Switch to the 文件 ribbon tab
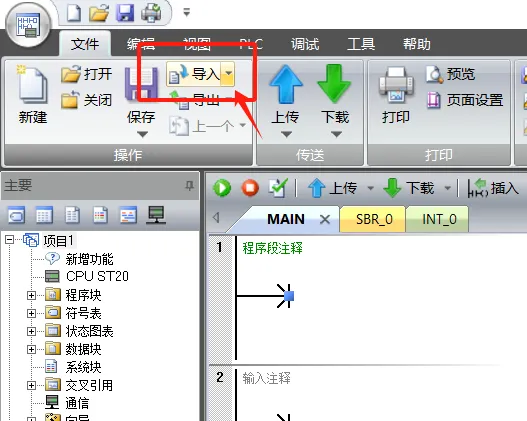The image size is (527, 421). point(85,44)
